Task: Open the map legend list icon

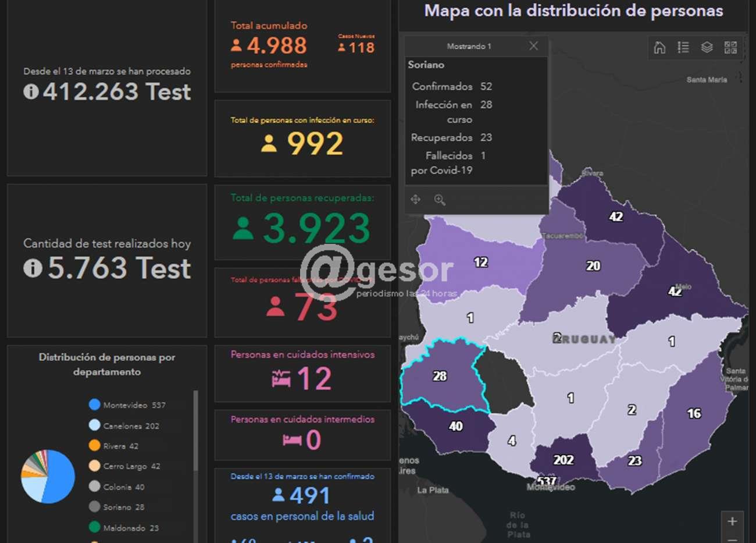Action: [683, 48]
